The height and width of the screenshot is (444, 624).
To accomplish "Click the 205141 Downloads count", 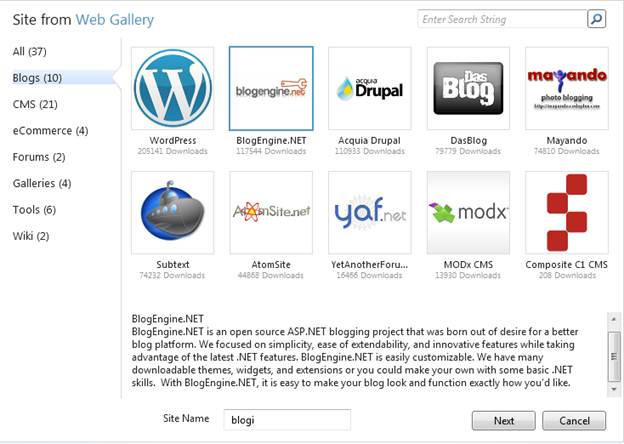I will [x=172, y=151].
